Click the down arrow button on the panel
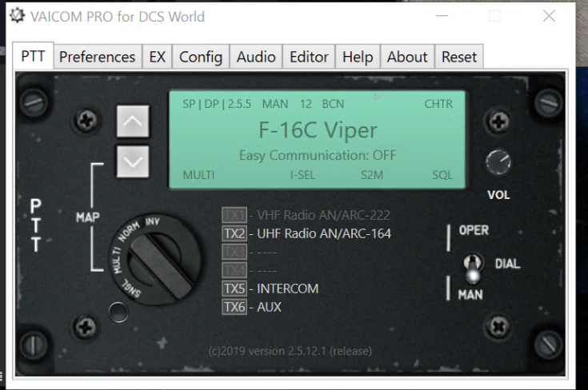This screenshot has height=390, width=588. click(x=133, y=161)
